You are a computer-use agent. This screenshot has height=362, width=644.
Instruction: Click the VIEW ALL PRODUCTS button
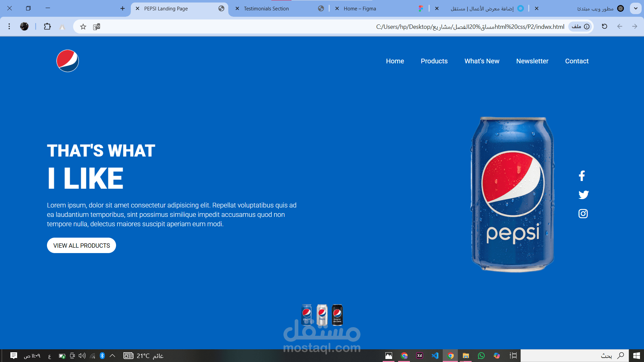(x=82, y=245)
